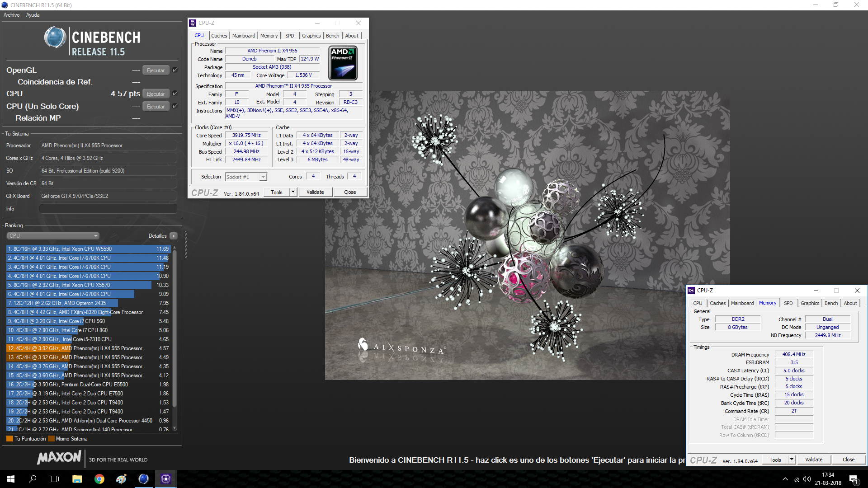Click the Cinebench globe logo
The height and width of the screenshot is (488, 868).
[55, 38]
